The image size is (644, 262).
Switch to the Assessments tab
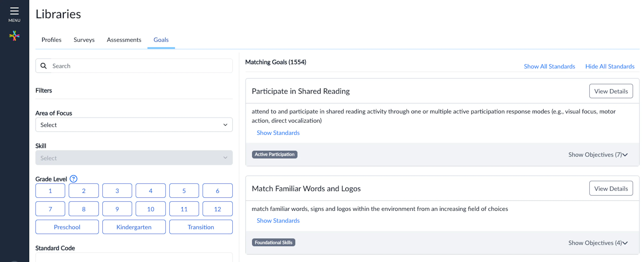pyautogui.click(x=124, y=40)
